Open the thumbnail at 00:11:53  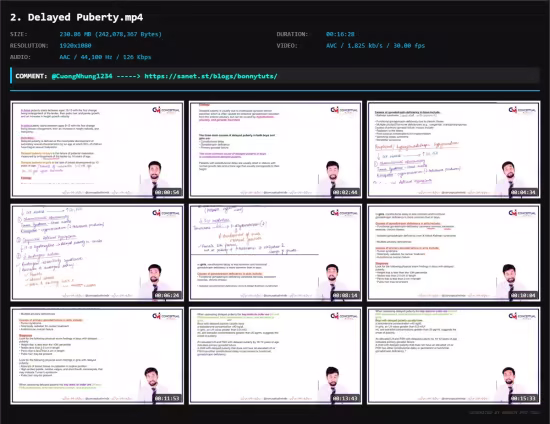click(97, 356)
